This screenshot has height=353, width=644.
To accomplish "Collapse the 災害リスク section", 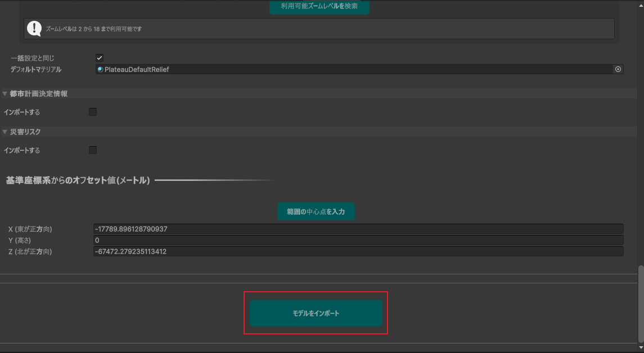I will click(4, 131).
